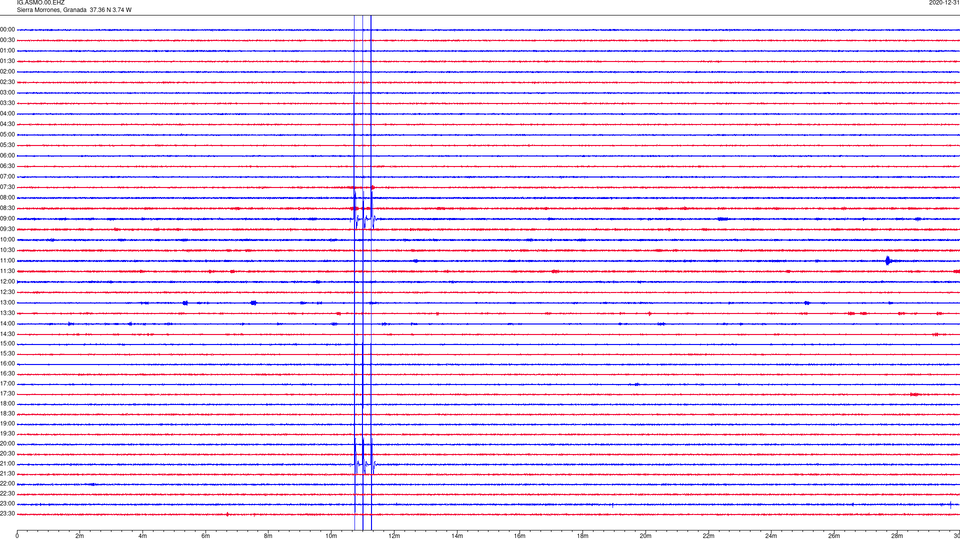Select the 16:00 trace time label
The image size is (960, 540).
pos(7,364)
